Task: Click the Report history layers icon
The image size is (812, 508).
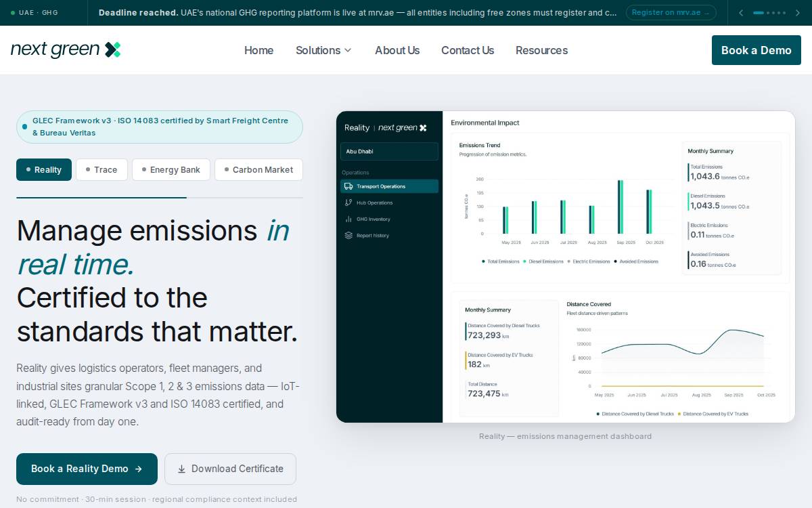Action: coord(348,235)
